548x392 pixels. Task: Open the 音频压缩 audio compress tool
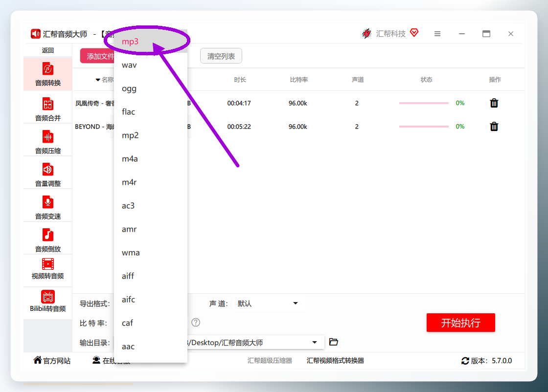(48, 142)
